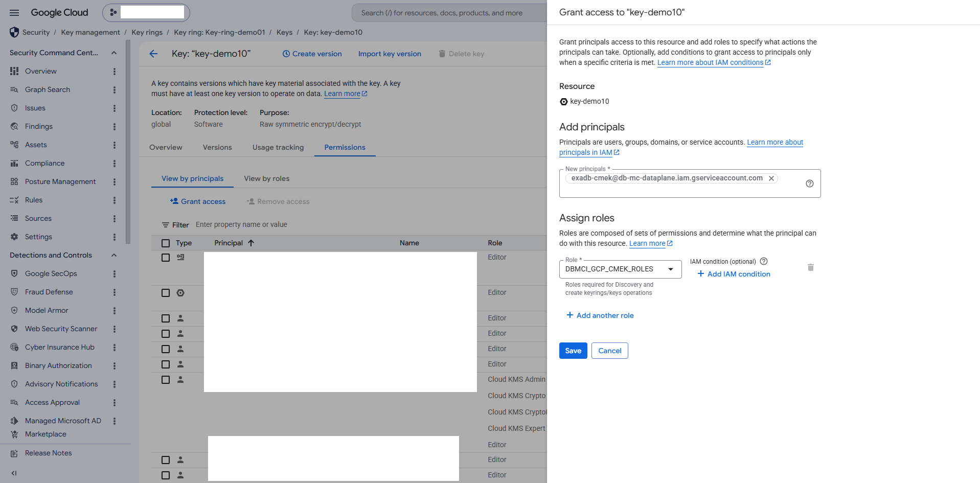Click the Web Security Scanner icon
The image size is (980, 483).
(x=14, y=329)
